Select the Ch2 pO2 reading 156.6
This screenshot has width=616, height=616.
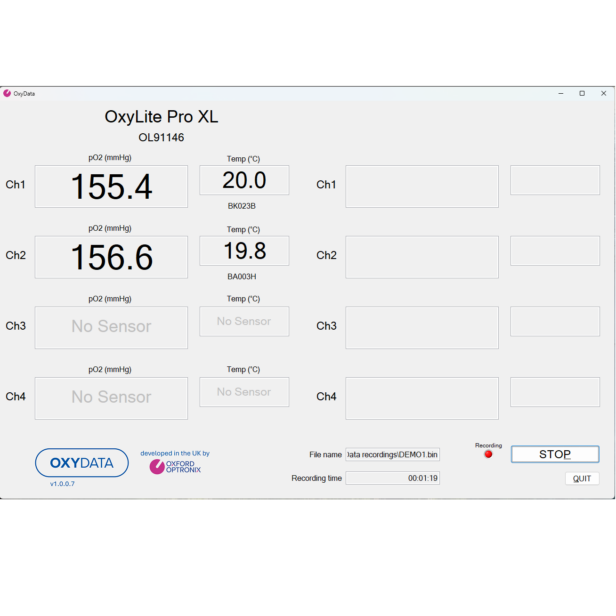pos(111,257)
